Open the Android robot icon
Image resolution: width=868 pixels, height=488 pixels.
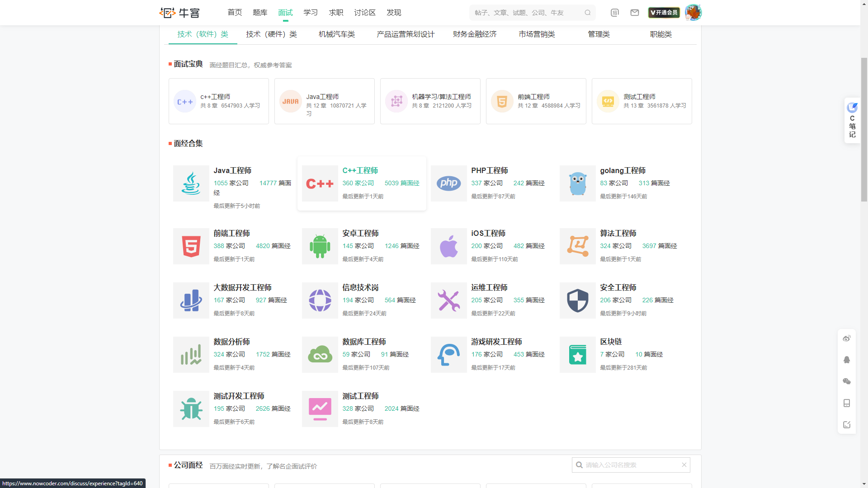tap(320, 246)
